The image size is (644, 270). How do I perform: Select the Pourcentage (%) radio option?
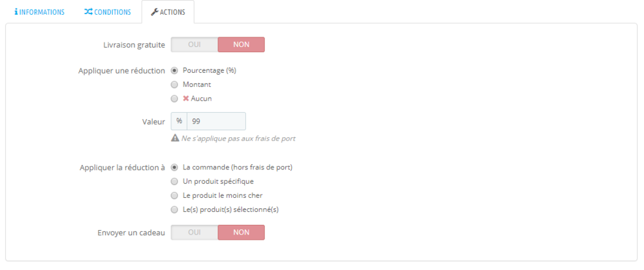pos(175,70)
